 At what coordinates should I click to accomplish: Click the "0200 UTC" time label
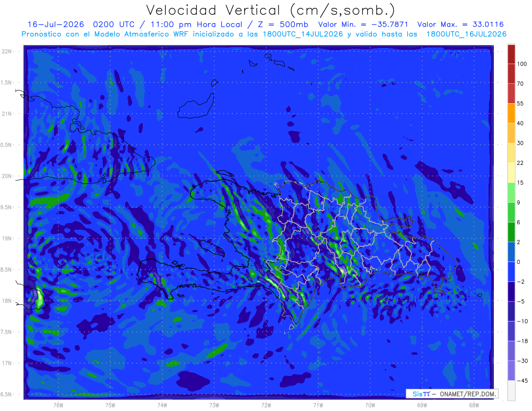[114, 24]
